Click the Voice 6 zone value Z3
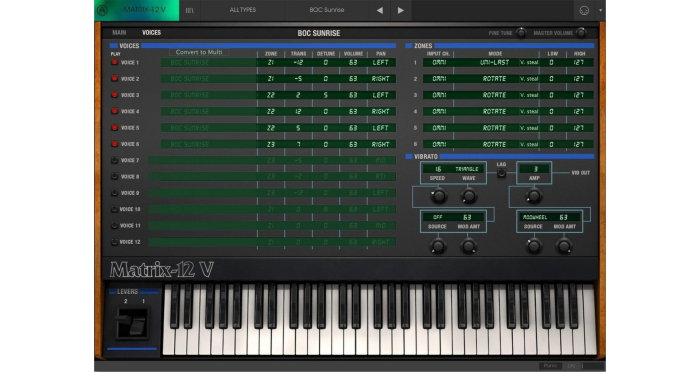The image size is (700, 372). [271, 144]
